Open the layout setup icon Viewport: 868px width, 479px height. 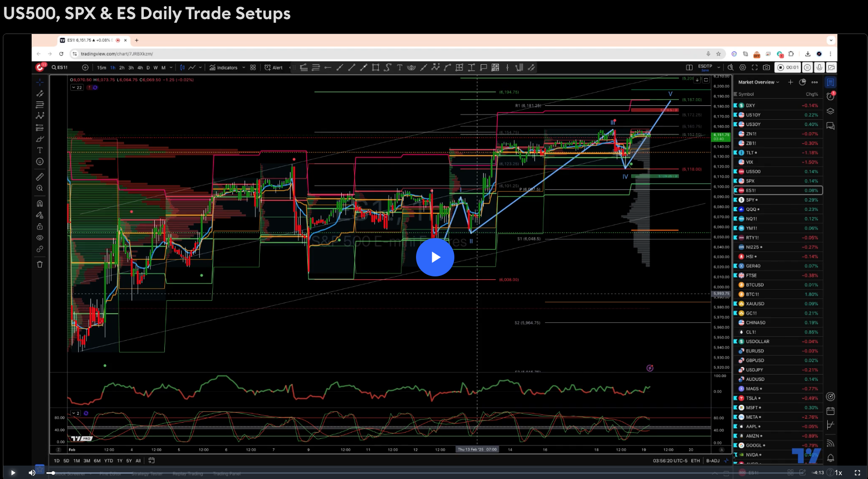[x=689, y=68]
